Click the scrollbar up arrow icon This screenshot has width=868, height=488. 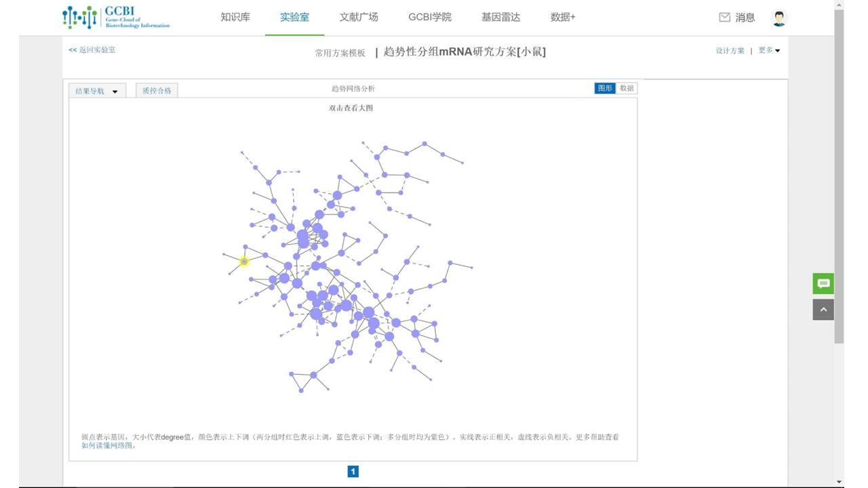pyautogui.click(x=839, y=5)
